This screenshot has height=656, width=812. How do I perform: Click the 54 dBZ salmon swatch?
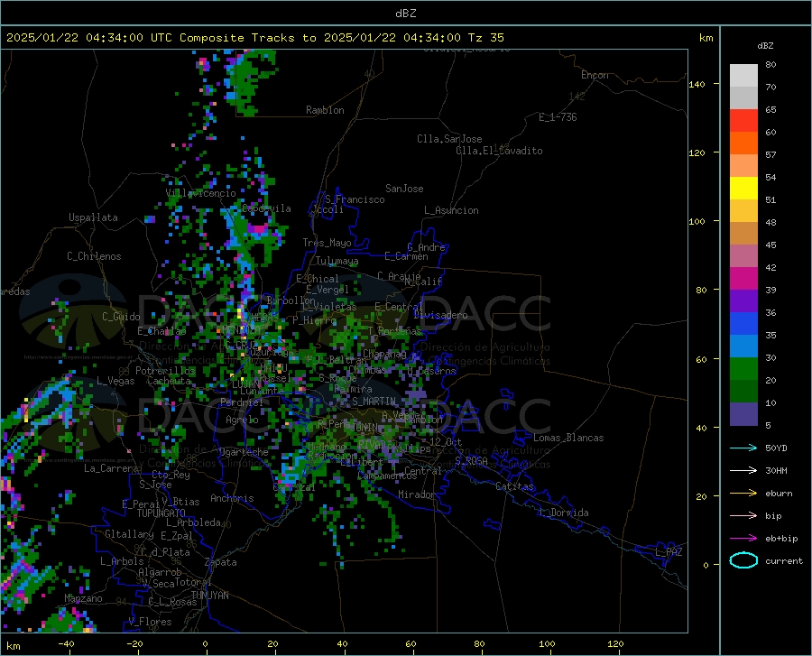coord(743,166)
